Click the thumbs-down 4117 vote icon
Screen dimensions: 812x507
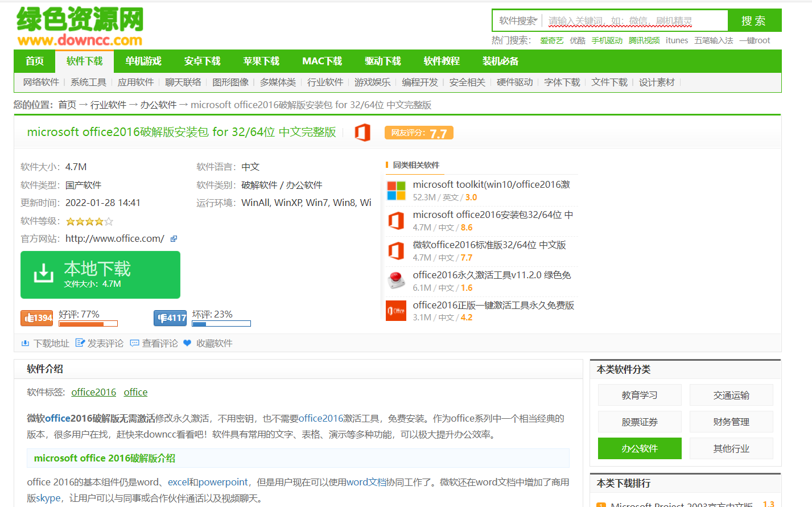[x=170, y=318]
